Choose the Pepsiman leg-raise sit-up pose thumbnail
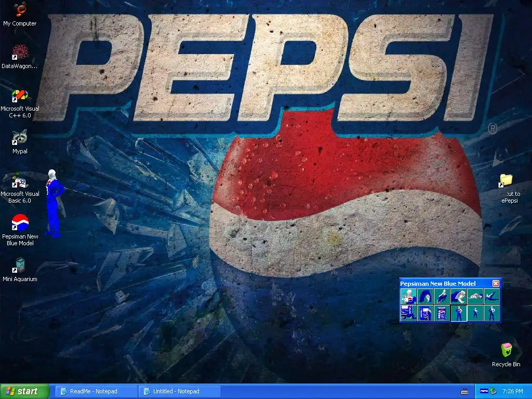Screen dimensions: 532x399 (x=491, y=297)
